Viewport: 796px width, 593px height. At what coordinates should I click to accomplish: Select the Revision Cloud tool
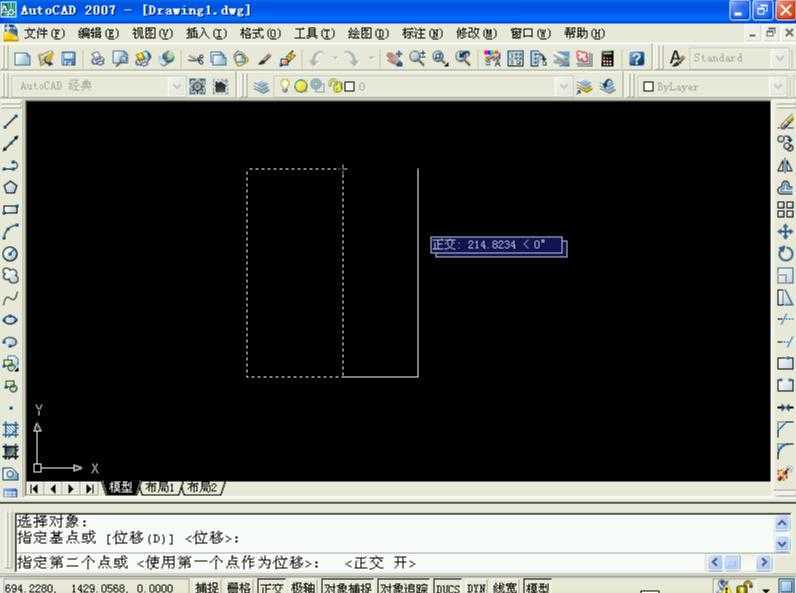(x=11, y=276)
